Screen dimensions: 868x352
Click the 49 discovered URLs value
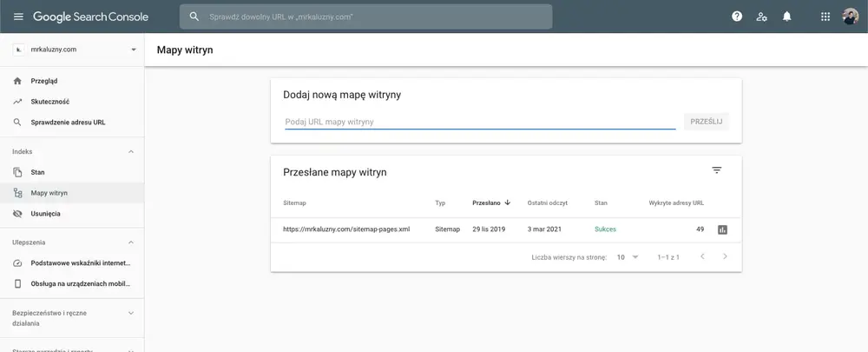[700, 229]
